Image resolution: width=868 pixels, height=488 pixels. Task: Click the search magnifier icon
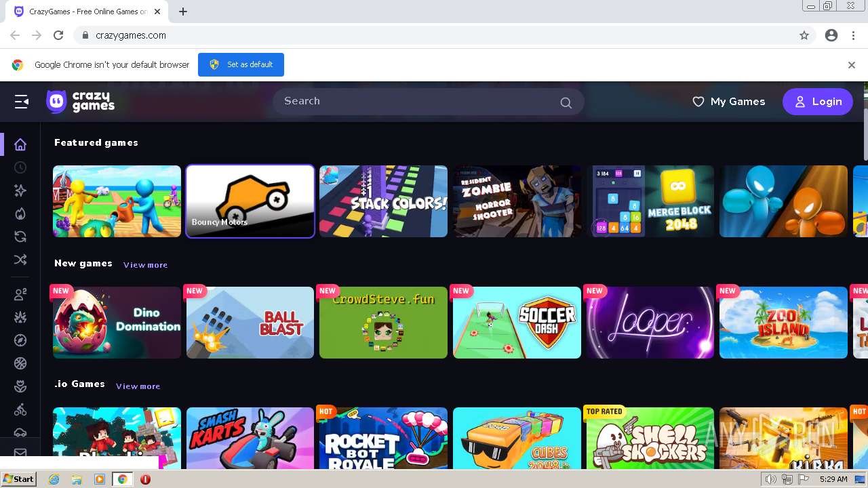coord(566,102)
